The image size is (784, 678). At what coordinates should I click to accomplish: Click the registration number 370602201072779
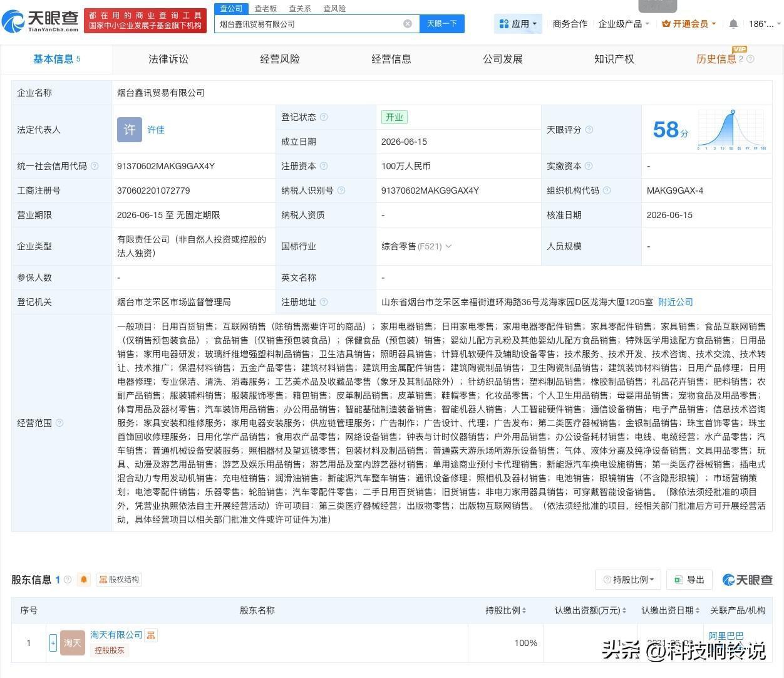pyautogui.click(x=153, y=190)
